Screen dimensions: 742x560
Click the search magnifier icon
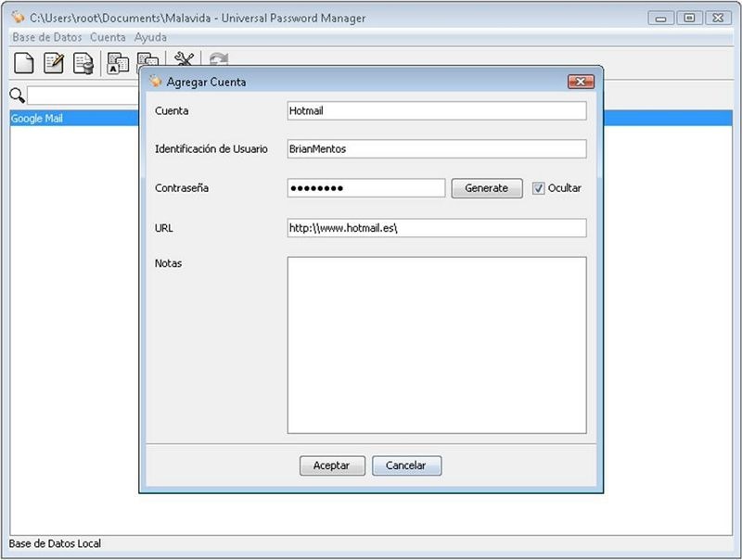17,95
